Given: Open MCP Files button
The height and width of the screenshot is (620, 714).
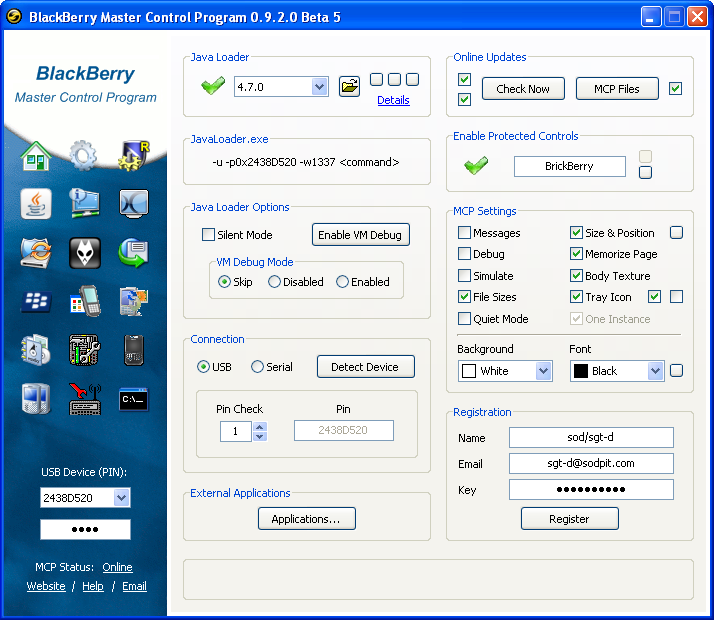Looking at the screenshot, I should (x=617, y=89).
